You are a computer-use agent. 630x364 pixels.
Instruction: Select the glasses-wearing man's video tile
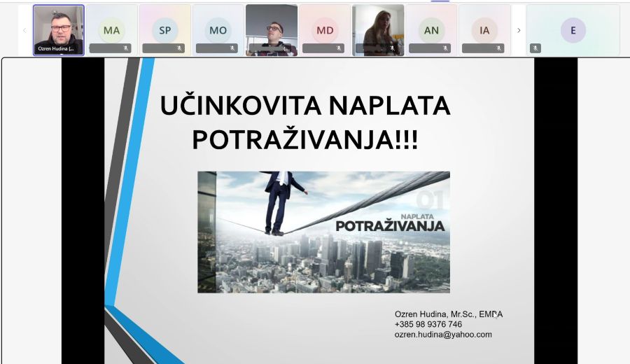(x=272, y=29)
